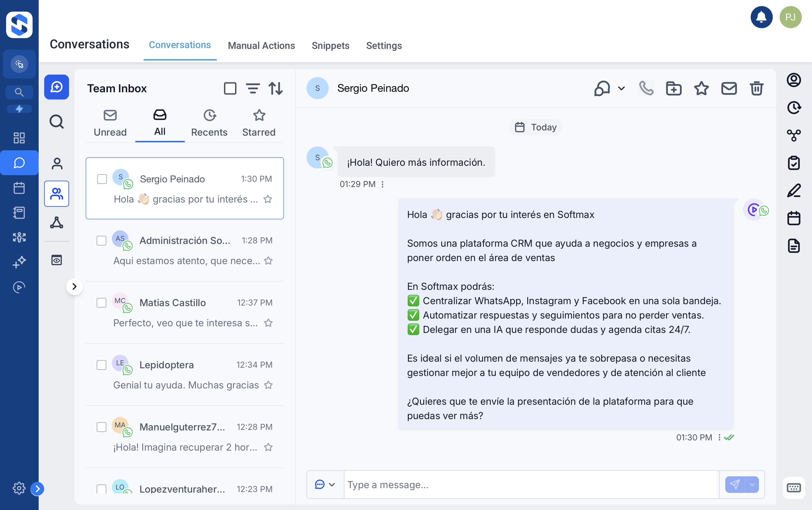Expand the agent assignment dropdown

(621, 88)
